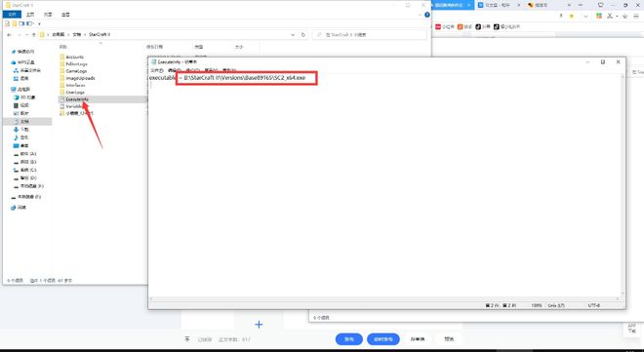This screenshot has width=644, height=352.
Task: Click the browser download icon
Action: pyautogui.click(x=624, y=16)
